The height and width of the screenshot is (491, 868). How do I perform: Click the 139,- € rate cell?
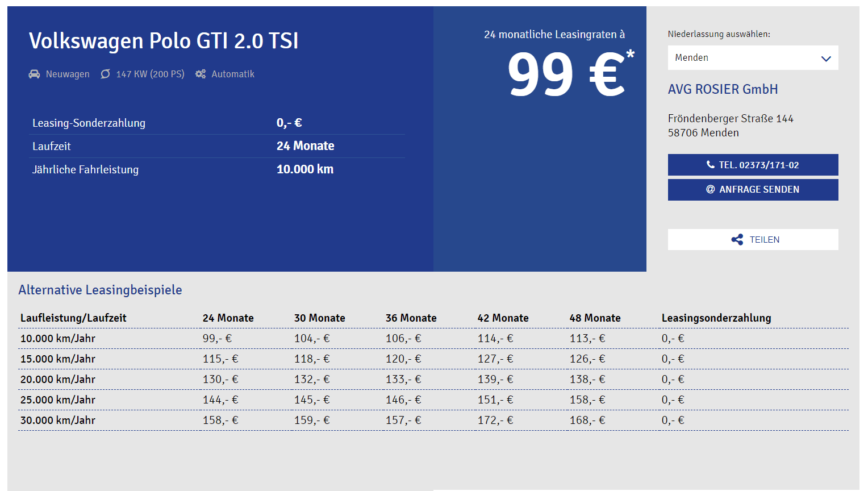click(x=495, y=380)
